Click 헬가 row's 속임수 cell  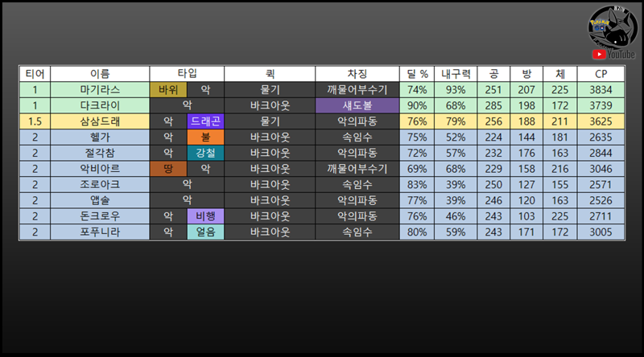[x=357, y=137]
